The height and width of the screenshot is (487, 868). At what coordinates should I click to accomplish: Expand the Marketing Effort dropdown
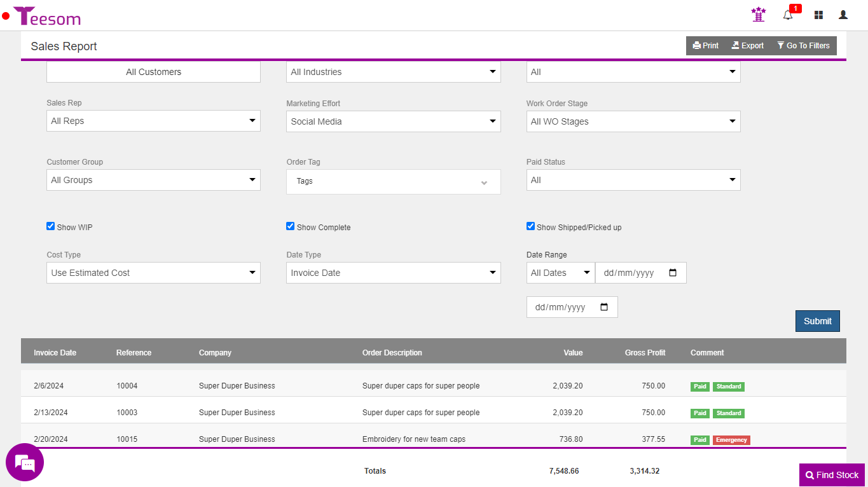pos(393,121)
